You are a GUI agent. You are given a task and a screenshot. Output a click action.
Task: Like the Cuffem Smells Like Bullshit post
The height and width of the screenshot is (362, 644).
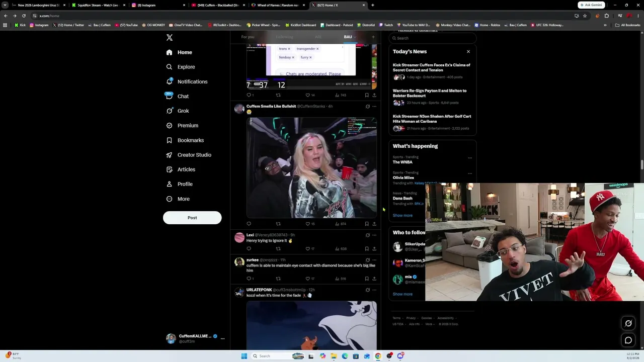[307, 224]
